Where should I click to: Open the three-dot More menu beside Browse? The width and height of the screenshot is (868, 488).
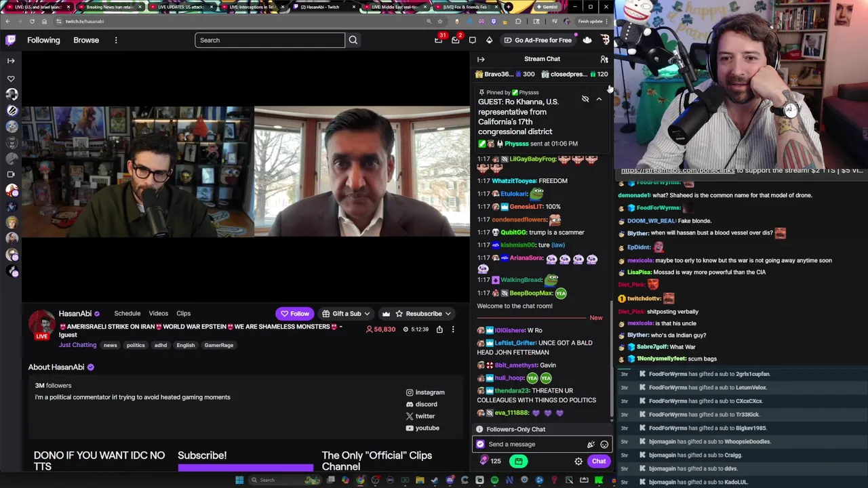(x=116, y=40)
